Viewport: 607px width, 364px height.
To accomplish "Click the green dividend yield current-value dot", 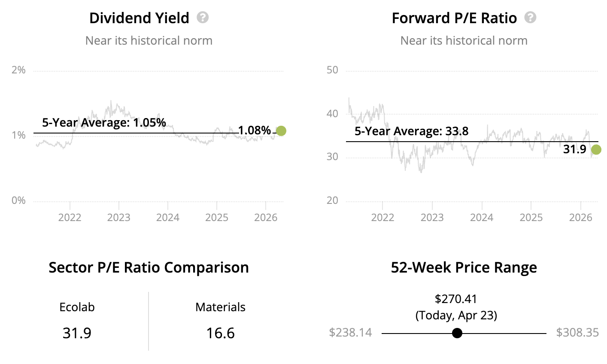I will tap(281, 131).
